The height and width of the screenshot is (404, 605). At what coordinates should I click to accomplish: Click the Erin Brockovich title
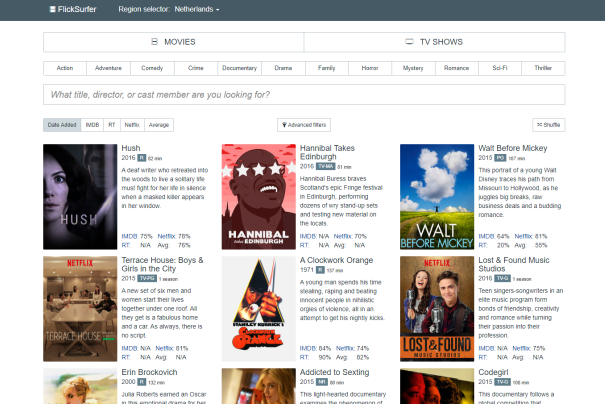tap(149, 372)
